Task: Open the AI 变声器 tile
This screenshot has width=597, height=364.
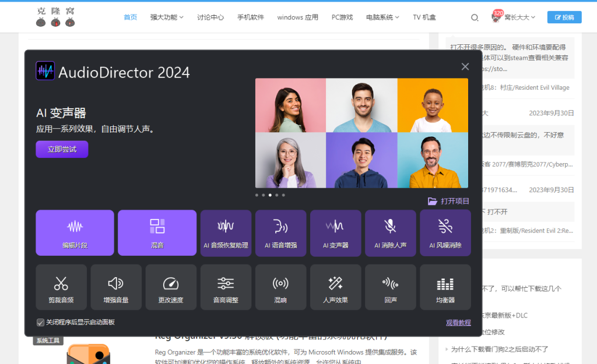Action: [335, 233]
